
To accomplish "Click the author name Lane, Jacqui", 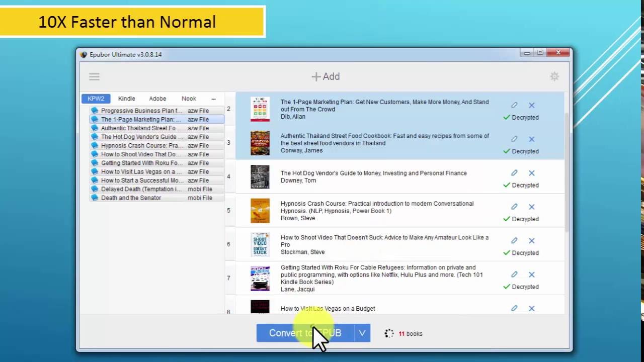I will point(297,289).
